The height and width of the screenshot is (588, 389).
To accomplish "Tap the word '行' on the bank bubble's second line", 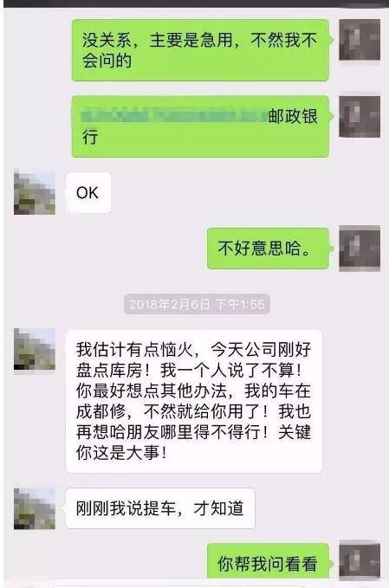I will click(x=90, y=137).
